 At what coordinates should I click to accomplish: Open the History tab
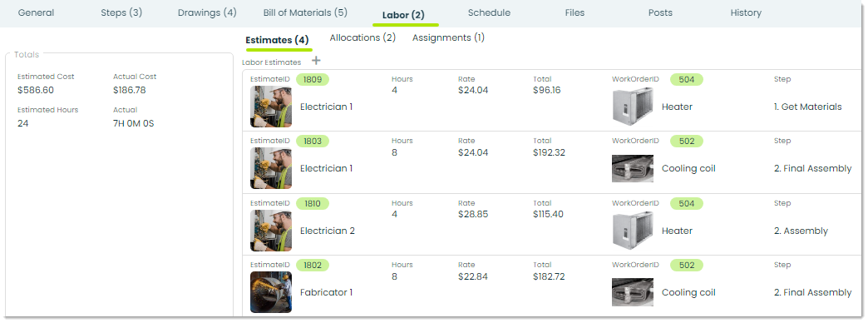(746, 12)
